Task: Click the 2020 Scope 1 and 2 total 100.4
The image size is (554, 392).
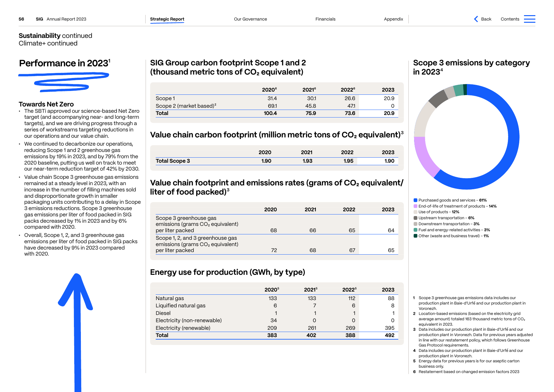Action: point(270,113)
